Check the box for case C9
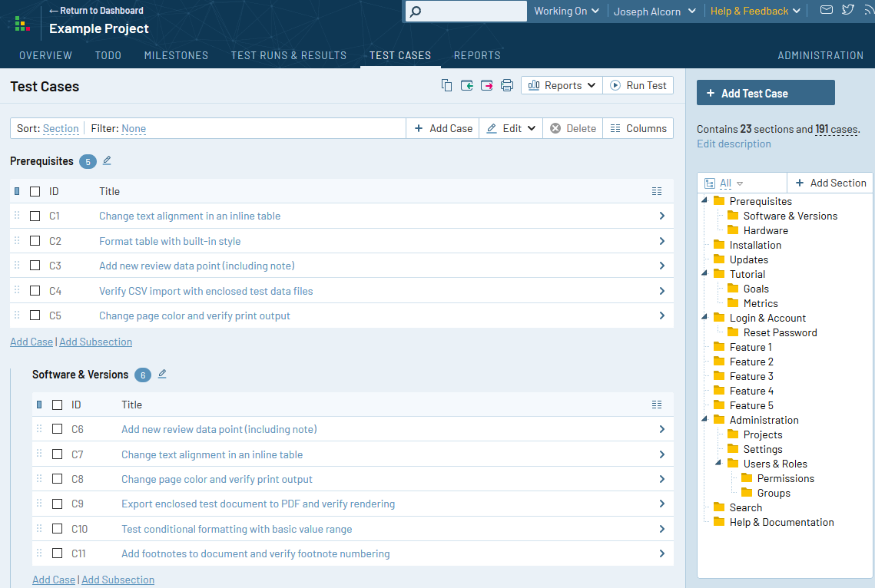Viewport: 875px width, 588px height. click(58, 504)
